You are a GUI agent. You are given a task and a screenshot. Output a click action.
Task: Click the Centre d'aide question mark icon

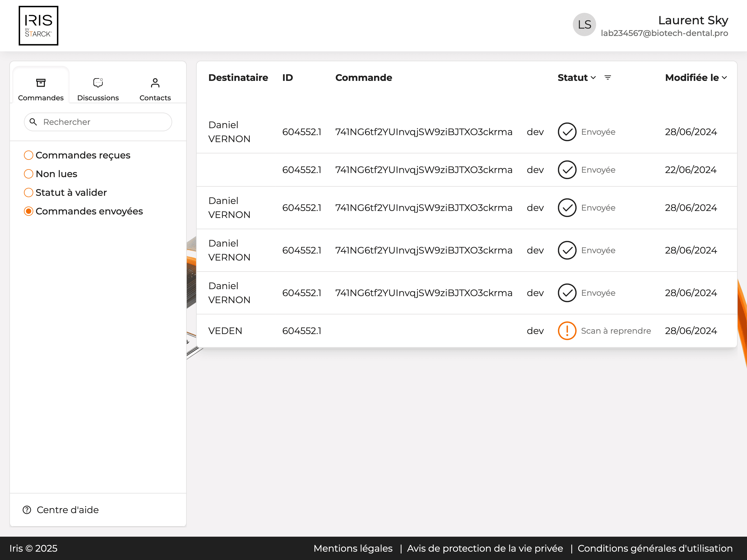click(x=27, y=510)
